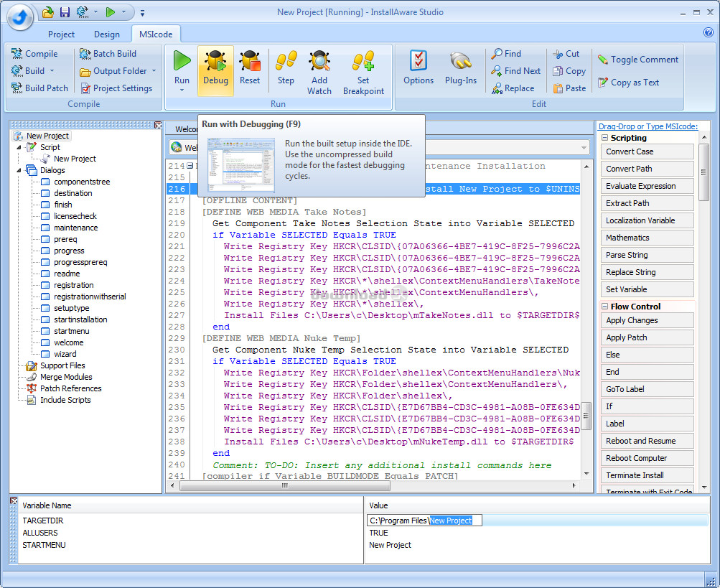Click the Convert Case command button

(647, 151)
